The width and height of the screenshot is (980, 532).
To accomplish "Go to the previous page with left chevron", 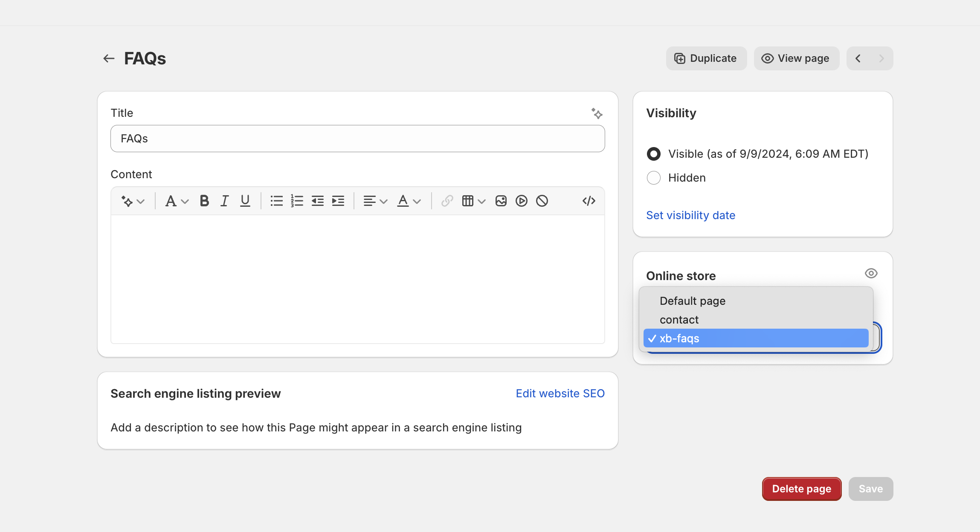I will 858,58.
